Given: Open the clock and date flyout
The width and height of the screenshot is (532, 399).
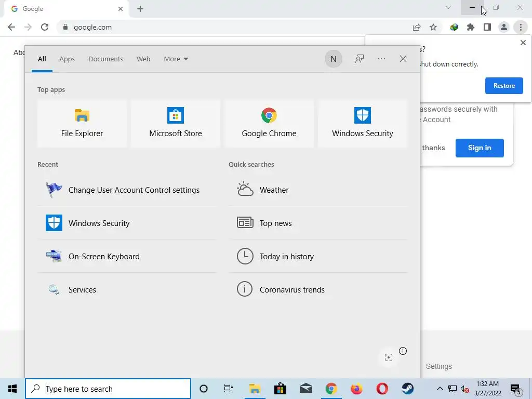Looking at the screenshot, I should (x=487, y=389).
